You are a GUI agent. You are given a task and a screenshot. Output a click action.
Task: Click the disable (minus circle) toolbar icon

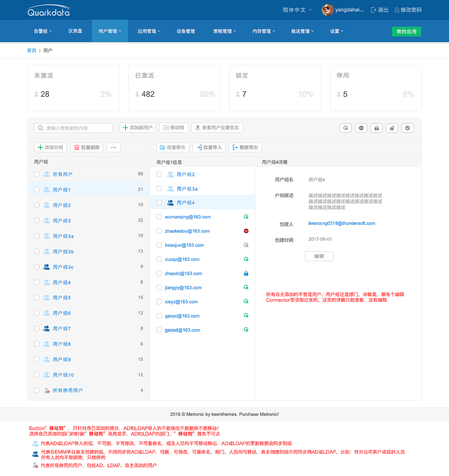[x=361, y=128]
